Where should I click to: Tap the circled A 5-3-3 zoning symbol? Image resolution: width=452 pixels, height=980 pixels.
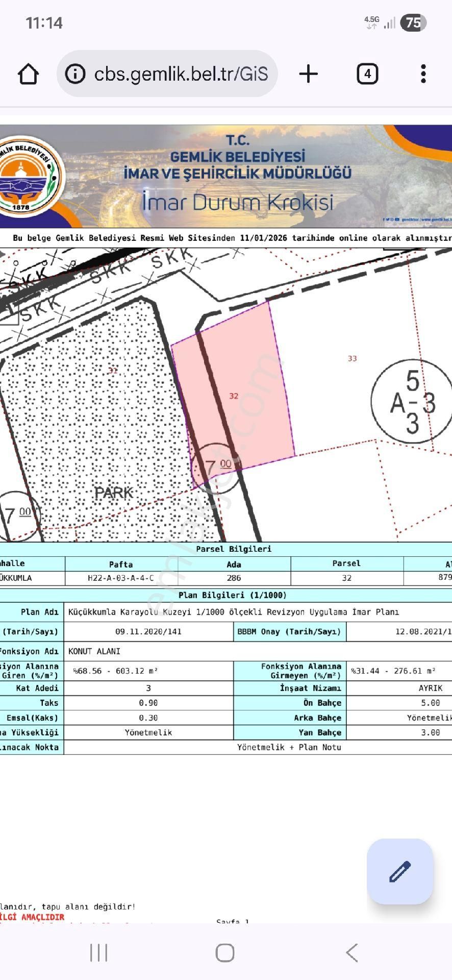[x=412, y=402]
